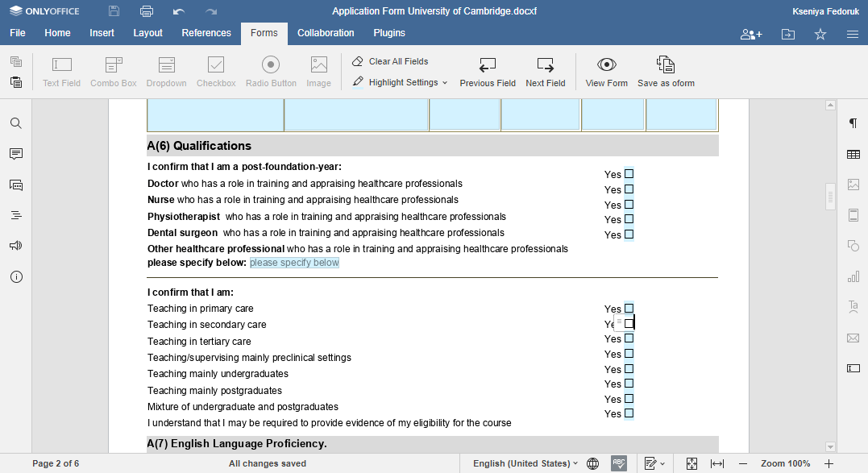Image resolution: width=868 pixels, height=473 pixels.
Task: Zoom in with plus button
Action: [829, 463]
